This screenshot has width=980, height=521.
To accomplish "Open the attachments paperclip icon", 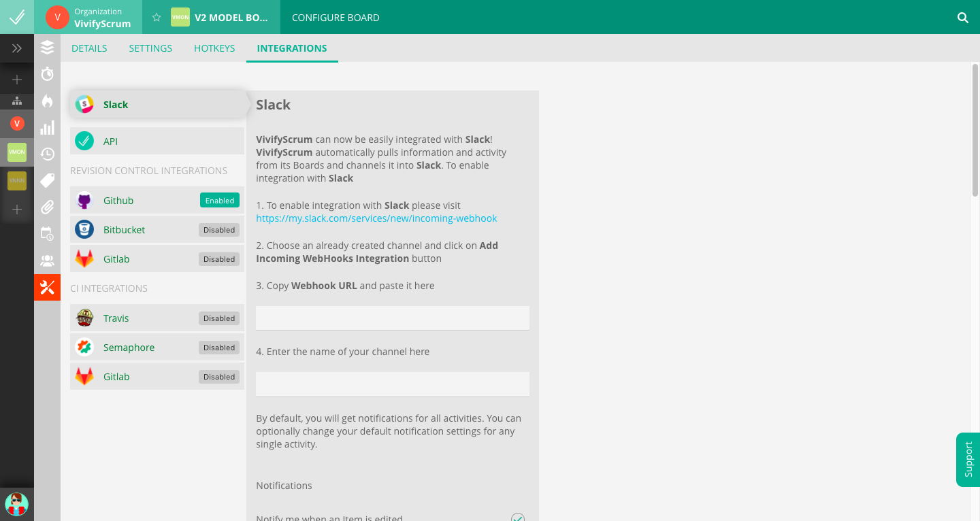I will click(x=47, y=207).
